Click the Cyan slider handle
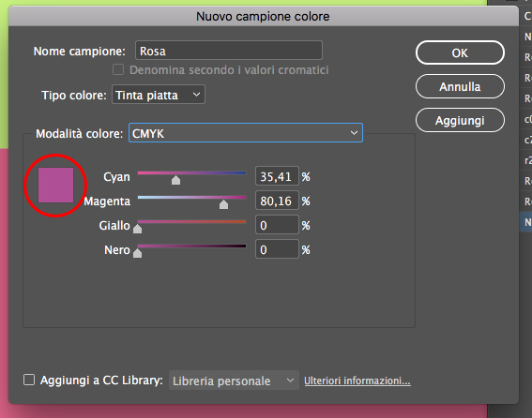532x418 pixels. (175, 180)
